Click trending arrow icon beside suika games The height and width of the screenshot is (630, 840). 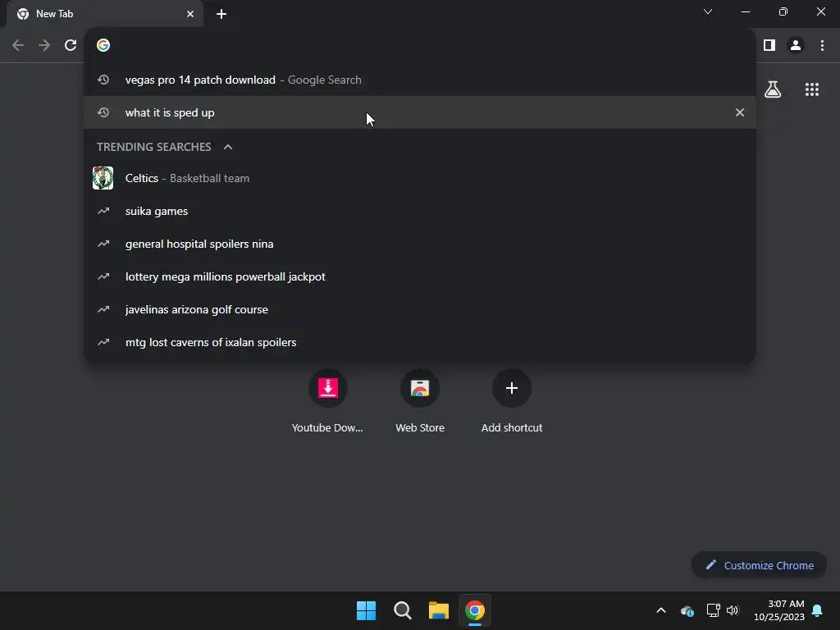(103, 211)
